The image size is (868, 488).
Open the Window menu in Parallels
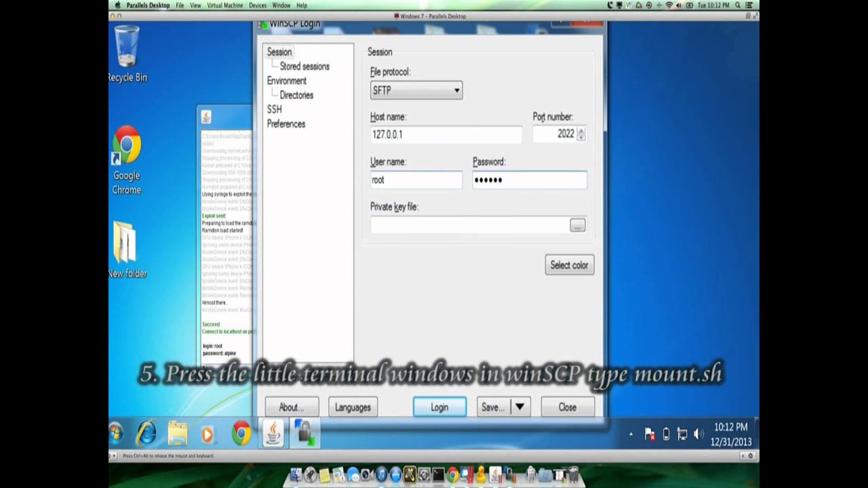[x=281, y=5]
